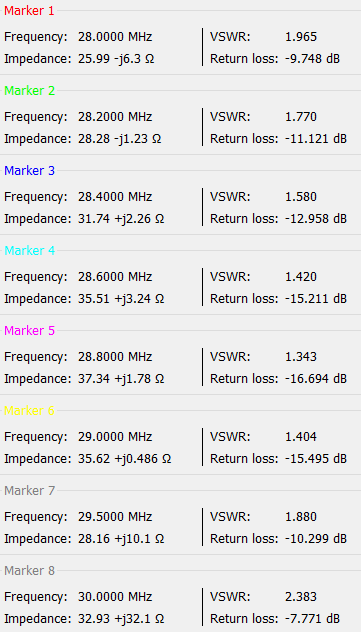Click Marker 1 impedance 25.99 -j6.3 Ω
This screenshot has height=632, width=361.
click(116, 59)
